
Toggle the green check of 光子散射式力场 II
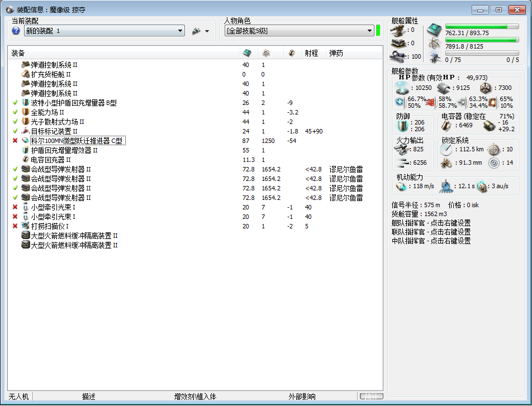[x=15, y=121]
